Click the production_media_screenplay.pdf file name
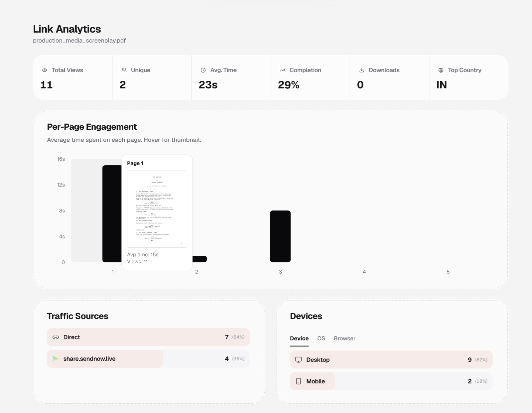 (x=79, y=41)
